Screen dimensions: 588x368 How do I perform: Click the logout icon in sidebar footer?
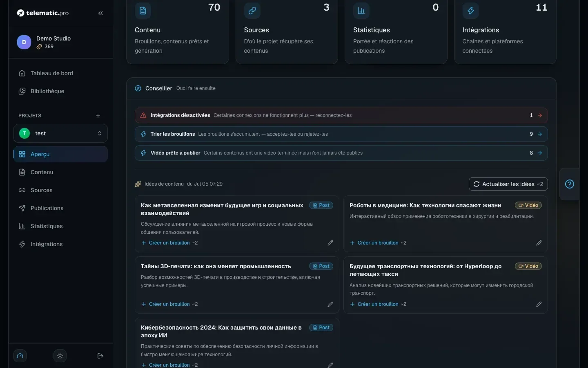(100, 356)
